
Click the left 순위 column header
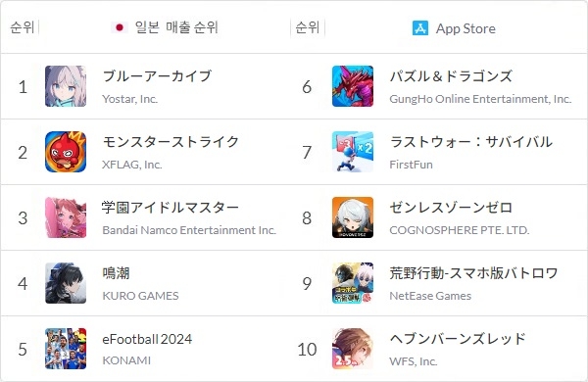click(x=23, y=27)
